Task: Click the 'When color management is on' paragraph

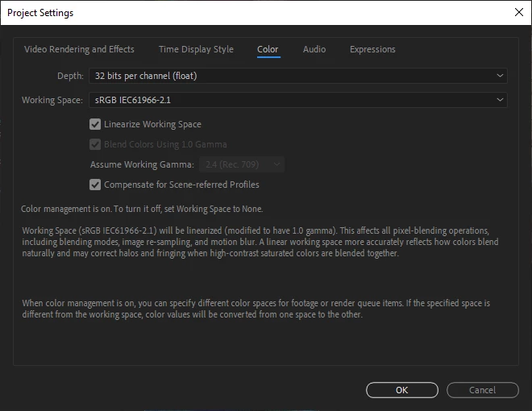Action: (256, 309)
